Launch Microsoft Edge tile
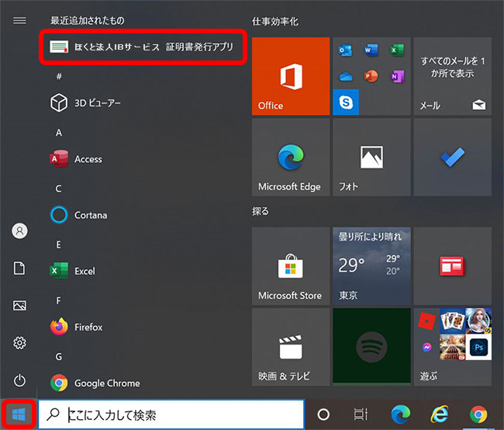 [290, 158]
